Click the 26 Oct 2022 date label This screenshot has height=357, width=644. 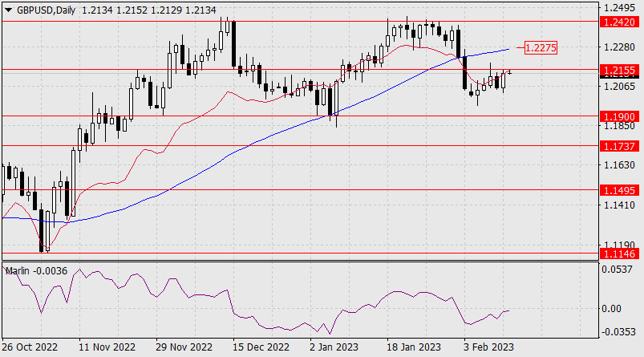click(30, 347)
